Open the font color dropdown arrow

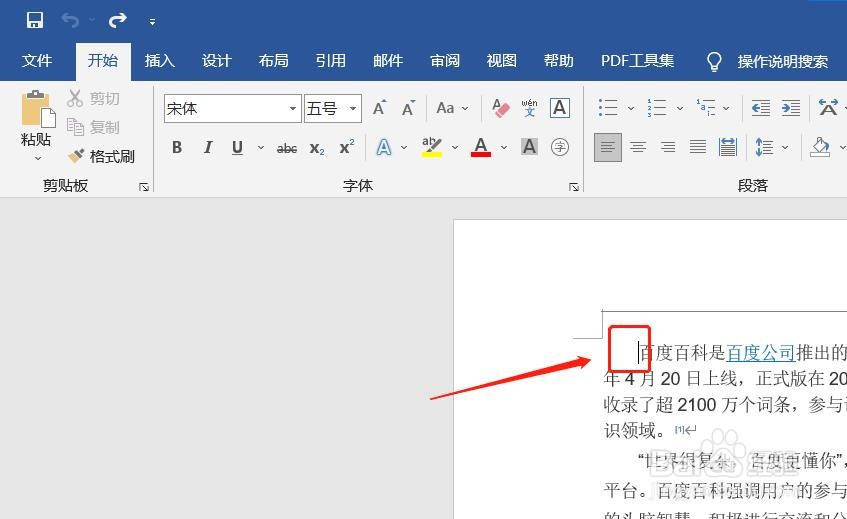[504, 147]
